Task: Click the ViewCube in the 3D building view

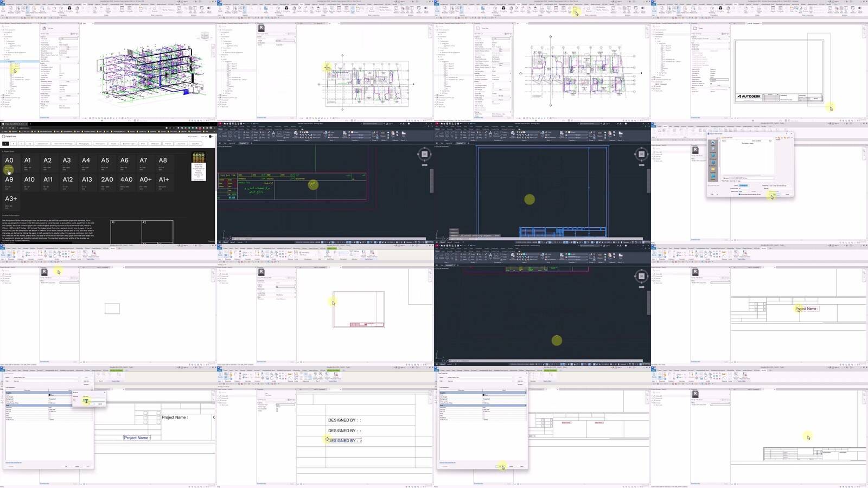Action: click(x=205, y=36)
